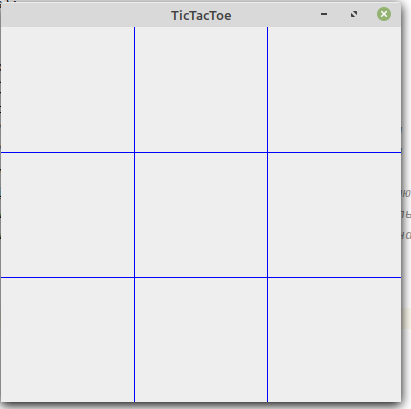
Task: Click the intersection of upper and left lines
Action: pyautogui.click(x=134, y=152)
